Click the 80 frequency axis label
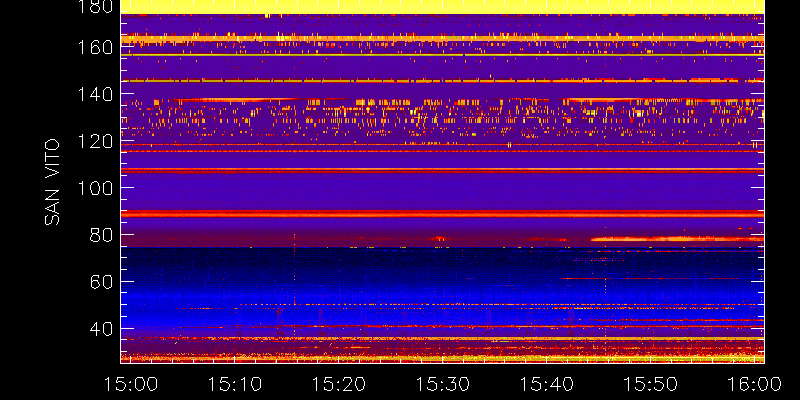The image size is (800, 400). tap(102, 235)
